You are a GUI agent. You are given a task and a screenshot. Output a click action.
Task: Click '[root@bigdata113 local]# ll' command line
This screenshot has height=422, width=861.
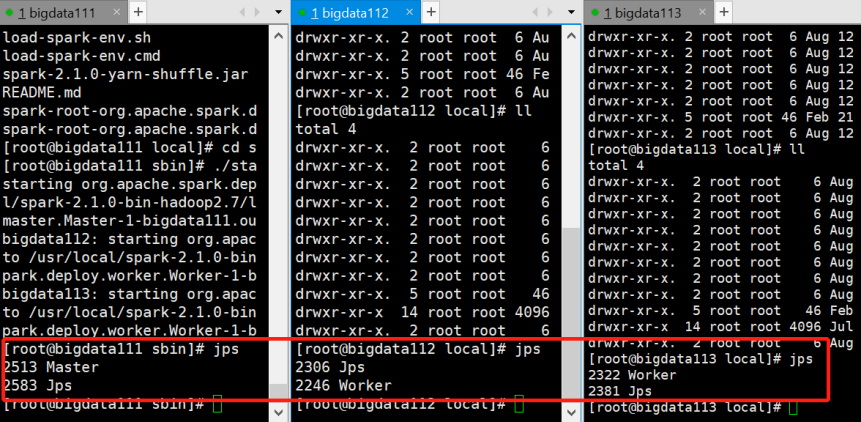pos(697,149)
